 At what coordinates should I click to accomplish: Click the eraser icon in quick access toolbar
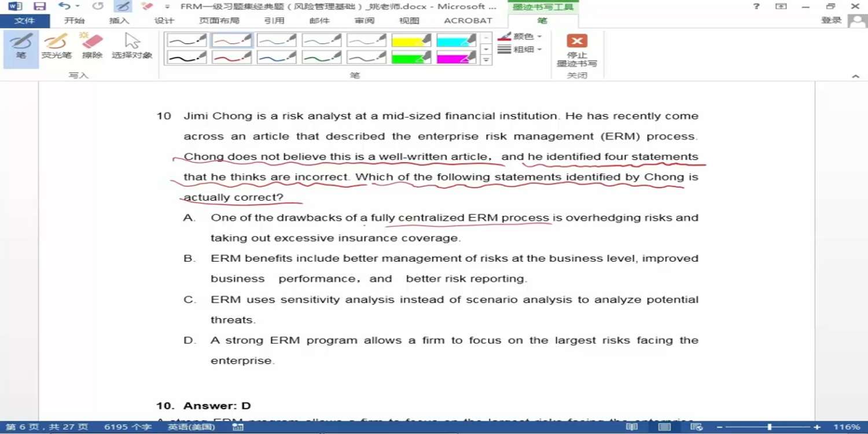pos(147,6)
